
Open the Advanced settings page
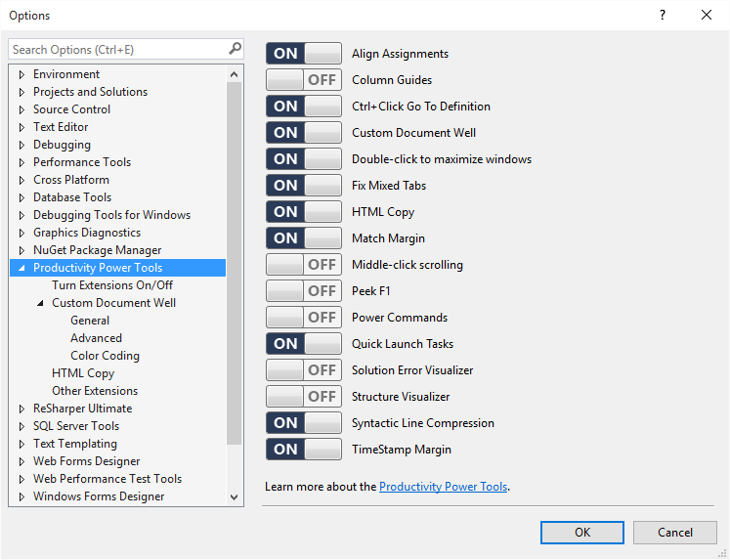click(96, 338)
